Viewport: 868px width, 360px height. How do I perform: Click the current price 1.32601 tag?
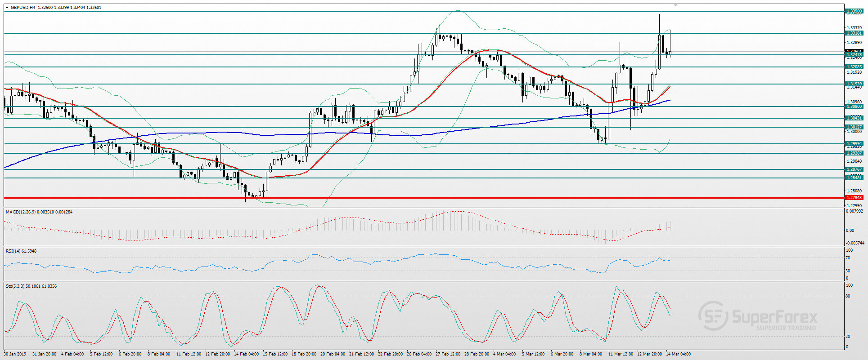tap(854, 51)
